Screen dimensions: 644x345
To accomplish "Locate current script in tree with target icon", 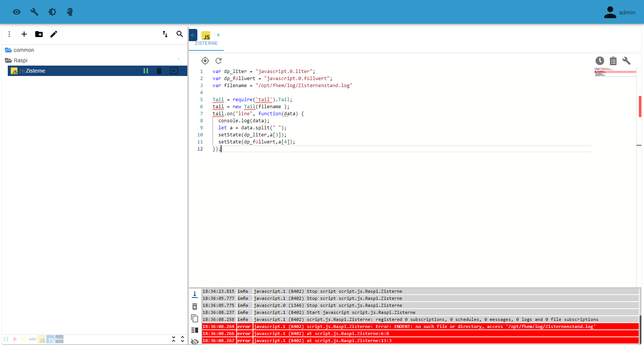I will [205, 61].
